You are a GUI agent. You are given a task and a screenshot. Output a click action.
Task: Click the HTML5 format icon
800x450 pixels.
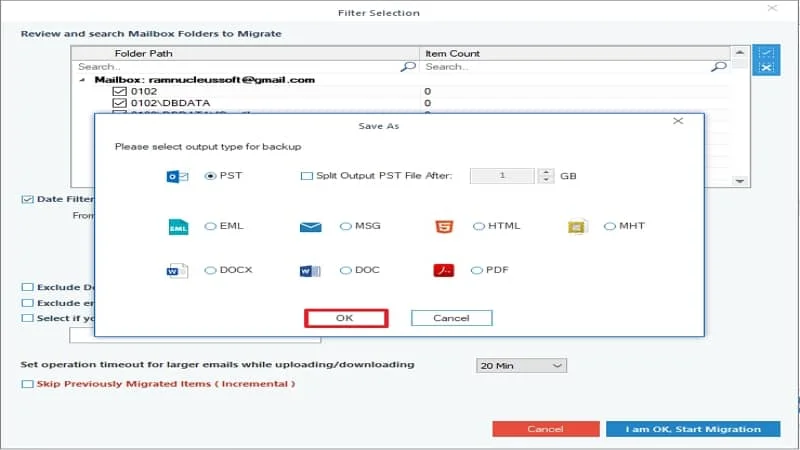(x=444, y=226)
